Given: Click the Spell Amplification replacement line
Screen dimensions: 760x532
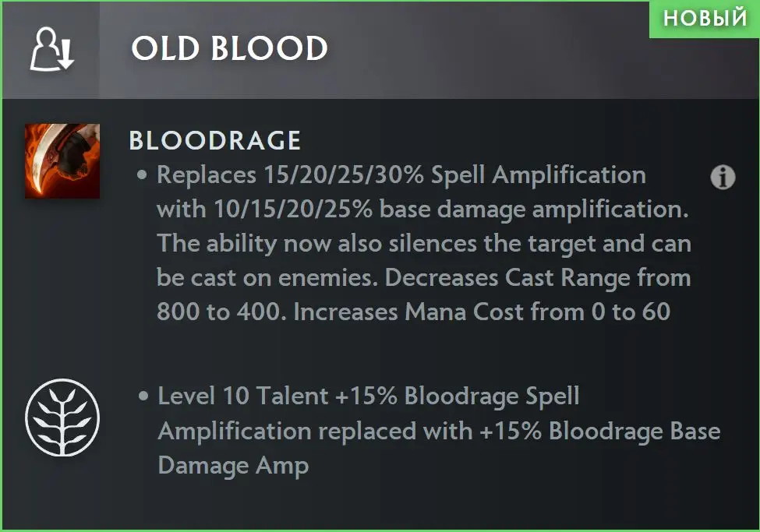Looking at the screenshot, I should pyautogui.click(x=401, y=175).
